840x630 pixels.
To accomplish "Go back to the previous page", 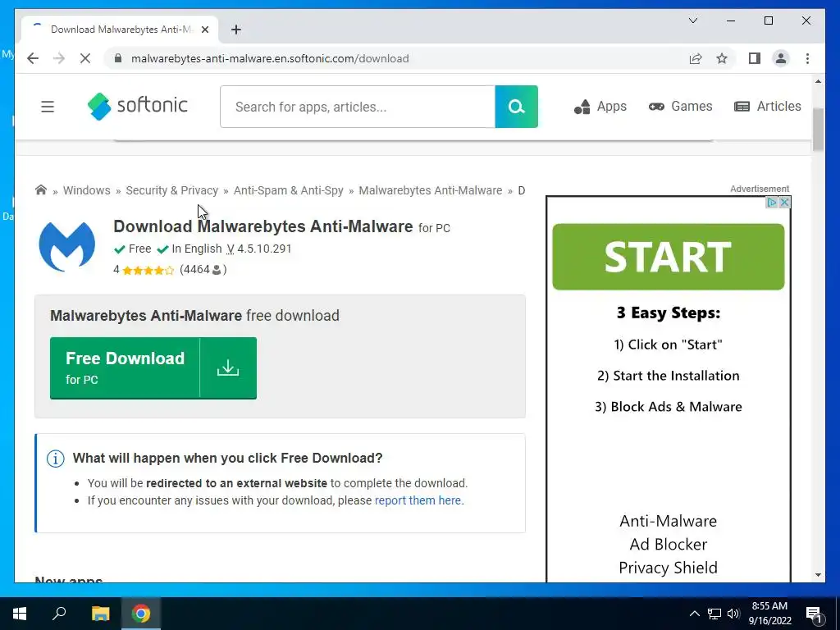I will point(33,58).
